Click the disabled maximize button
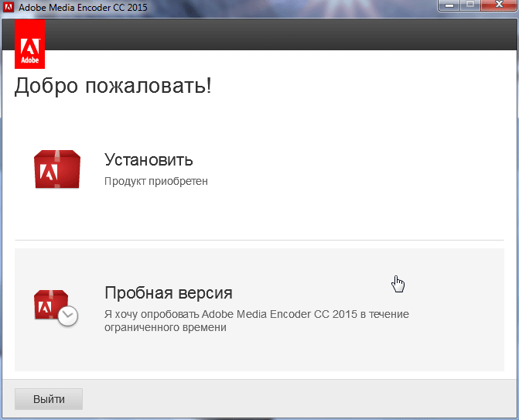 pos(470,5)
